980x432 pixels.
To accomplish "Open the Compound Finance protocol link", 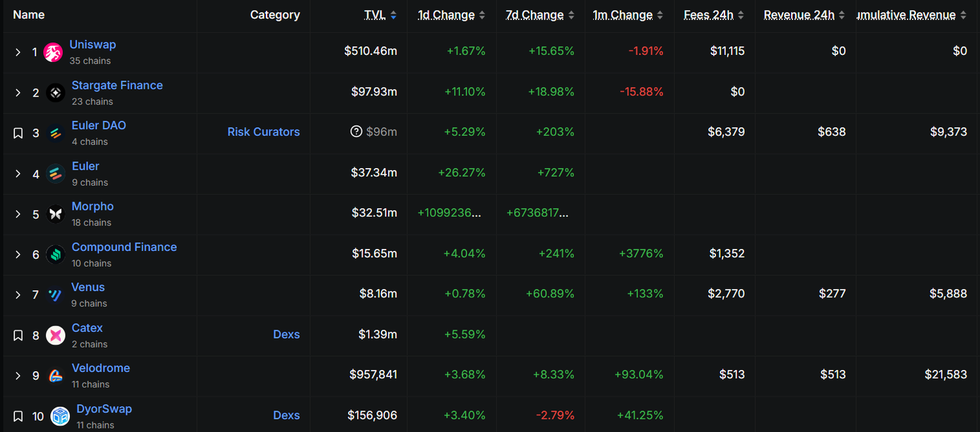I will tap(124, 247).
